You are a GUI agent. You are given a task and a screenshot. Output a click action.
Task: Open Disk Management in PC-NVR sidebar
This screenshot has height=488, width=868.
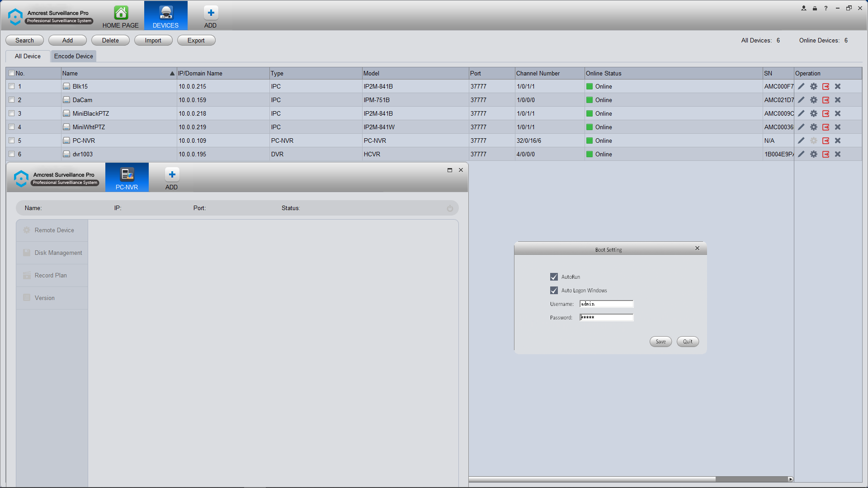click(52, 253)
